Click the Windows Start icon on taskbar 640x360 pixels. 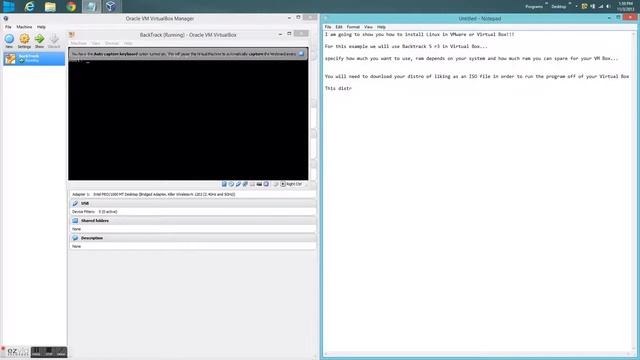9,6
